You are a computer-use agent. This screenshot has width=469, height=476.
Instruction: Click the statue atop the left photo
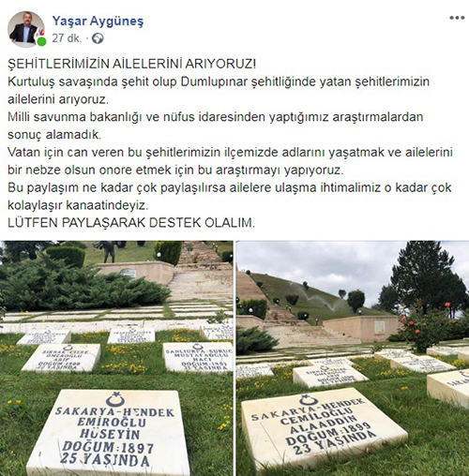coord(109,252)
